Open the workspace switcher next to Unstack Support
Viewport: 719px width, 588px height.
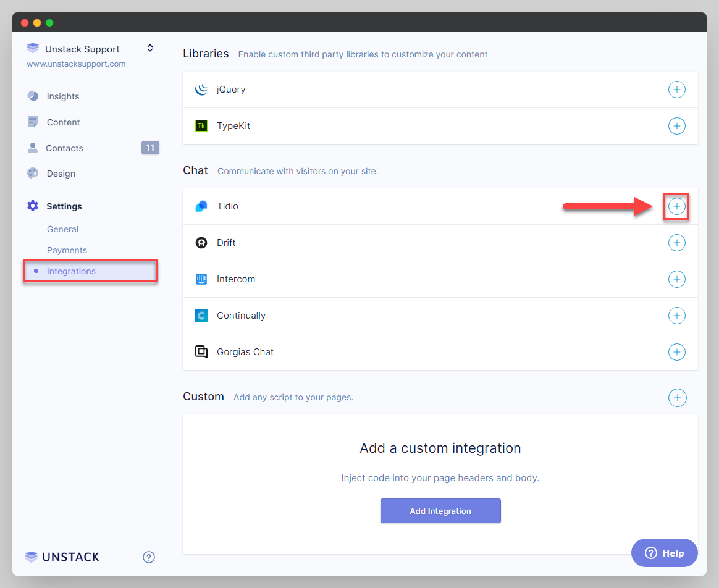tap(149, 48)
